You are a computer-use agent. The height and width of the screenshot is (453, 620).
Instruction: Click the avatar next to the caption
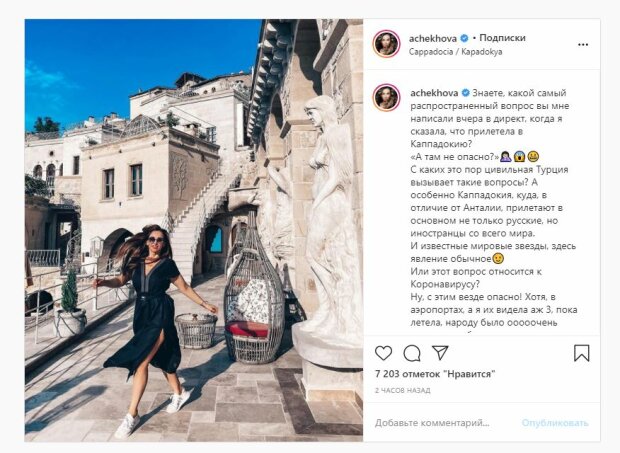pos(386,98)
